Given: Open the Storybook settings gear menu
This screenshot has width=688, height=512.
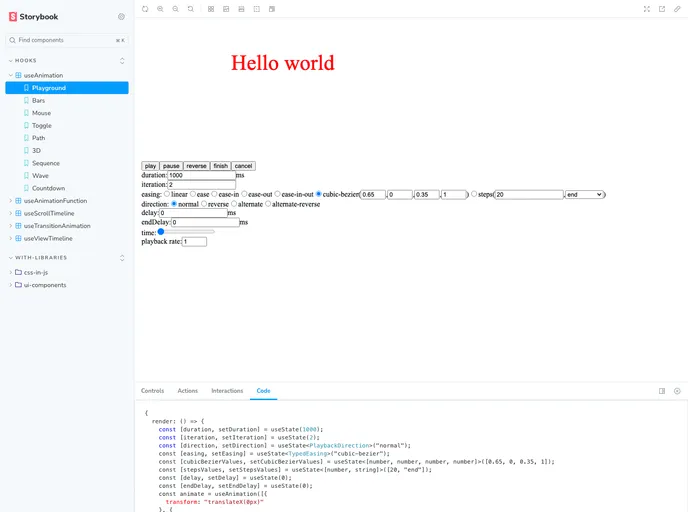Looking at the screenshot, I should point(121,17).
